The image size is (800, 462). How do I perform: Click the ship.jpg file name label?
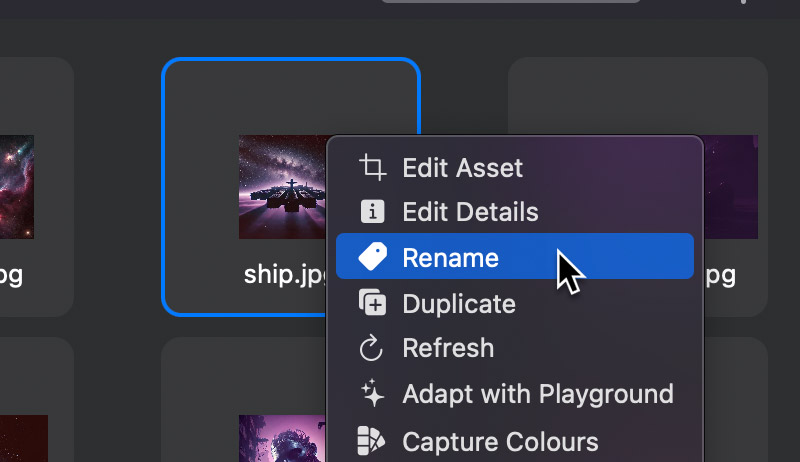pos(284,275)
